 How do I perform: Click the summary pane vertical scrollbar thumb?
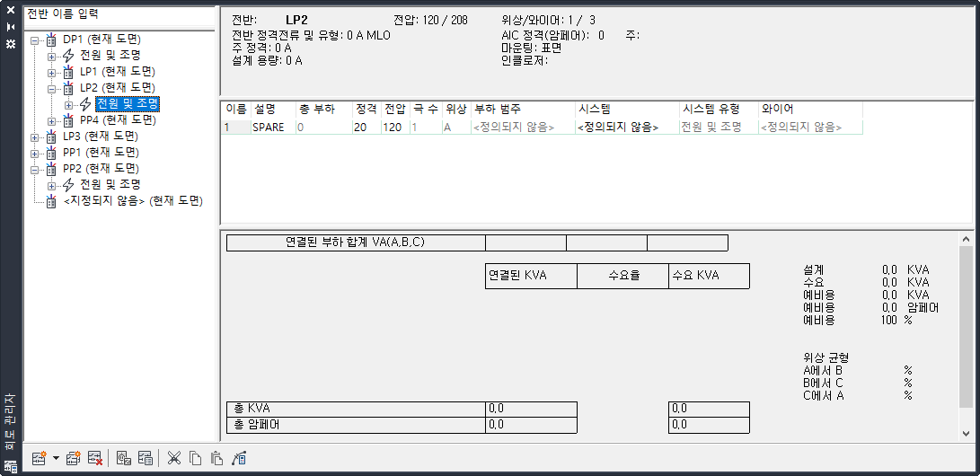point(966,327)
